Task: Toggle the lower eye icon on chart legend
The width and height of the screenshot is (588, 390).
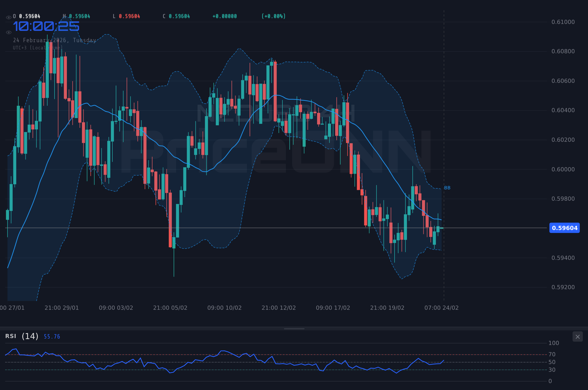Action: (8, 32)
